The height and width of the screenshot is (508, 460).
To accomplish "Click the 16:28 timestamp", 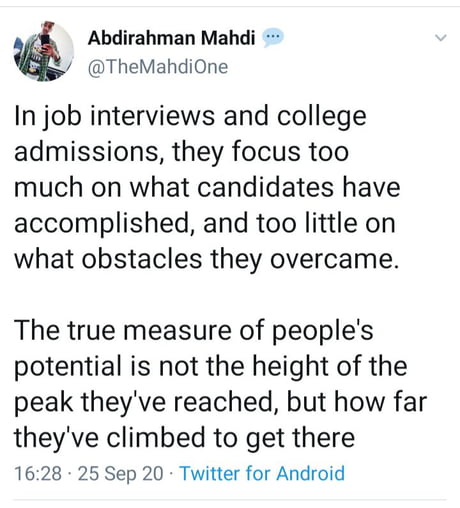I will [x=38, y=473].
